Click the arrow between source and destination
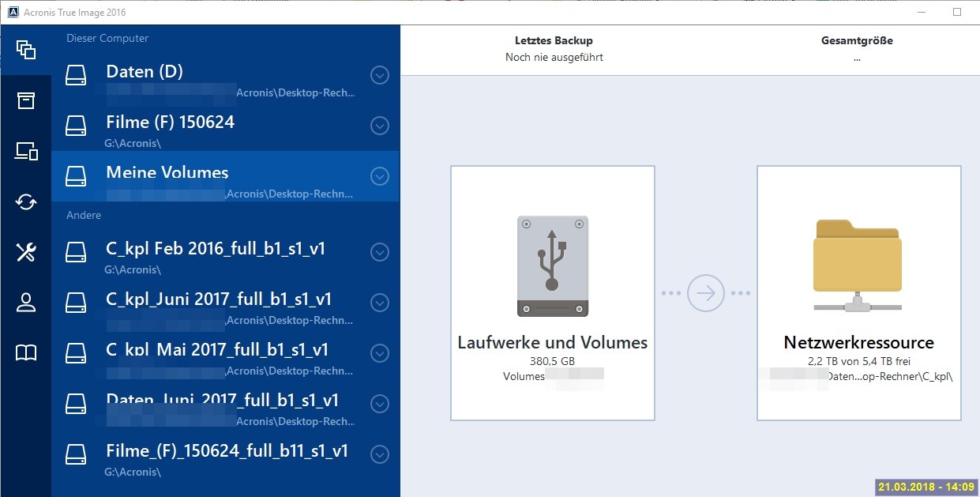 click(706, 293)
